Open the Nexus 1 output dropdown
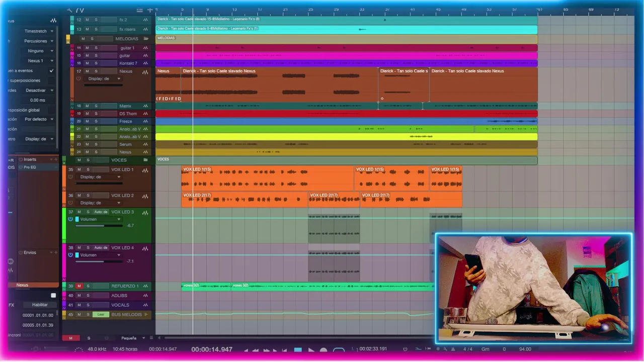Viewport: 644px width, 362px height. (38, 61)
